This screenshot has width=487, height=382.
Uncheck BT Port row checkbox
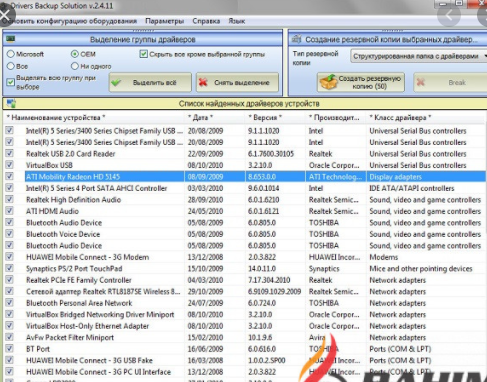9,348
